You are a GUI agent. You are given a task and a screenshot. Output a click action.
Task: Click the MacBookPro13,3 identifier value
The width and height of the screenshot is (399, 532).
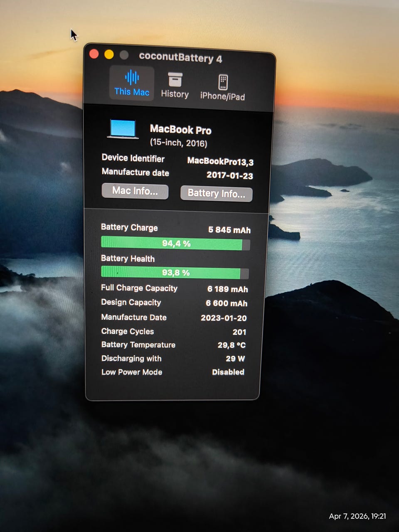tap(220, 161)
